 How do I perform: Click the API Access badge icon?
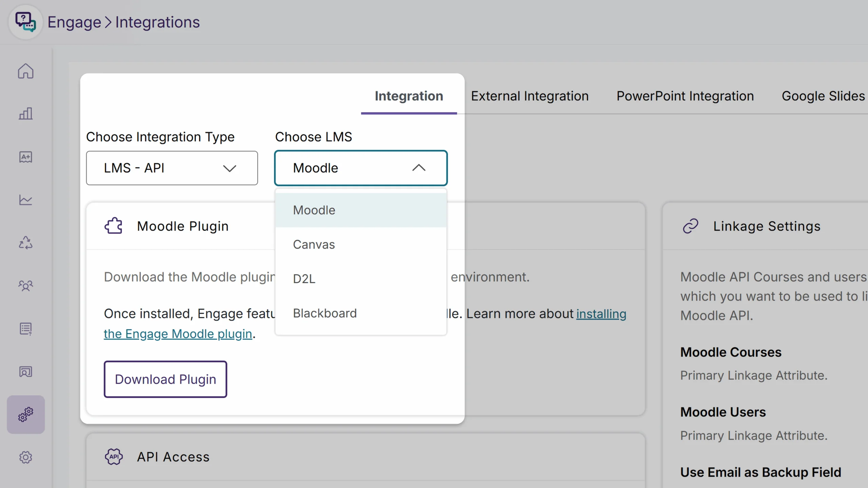(114, 456)
